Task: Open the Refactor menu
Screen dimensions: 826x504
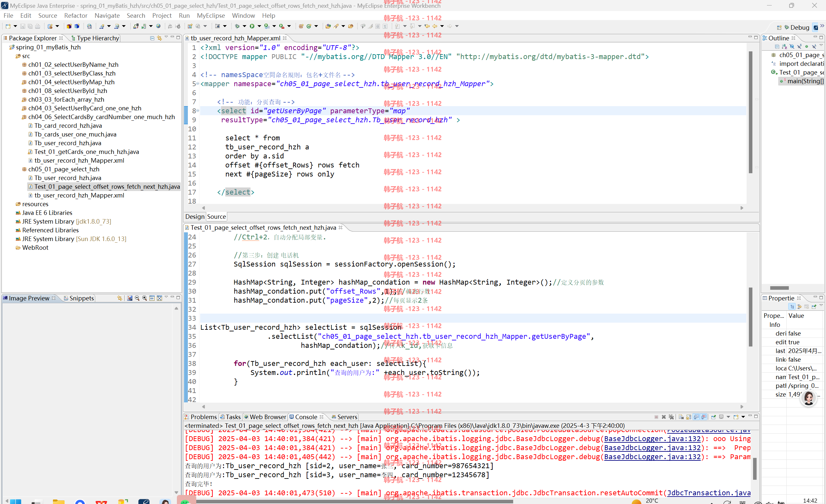Action: coord(76,15)
